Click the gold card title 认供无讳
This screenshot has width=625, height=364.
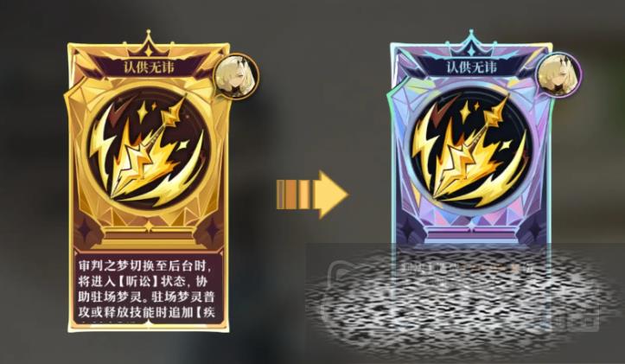(149, 67)
